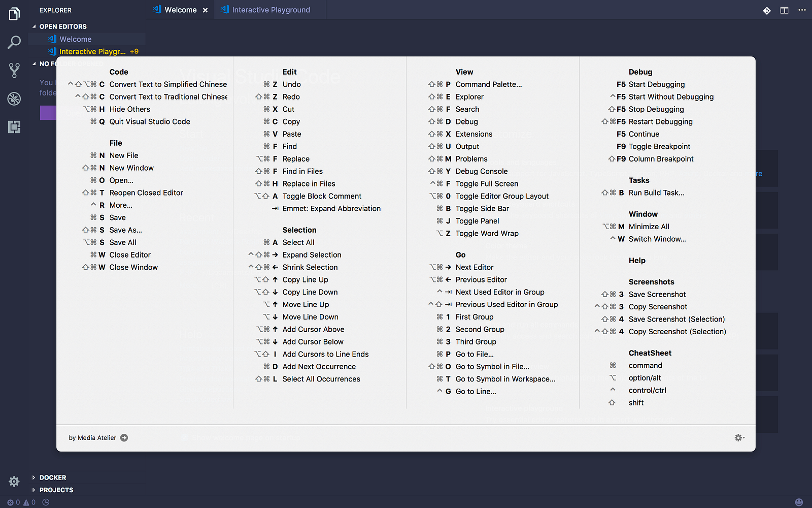The width and height of the screenshot is (812, 508).
Task: Click the Minimize All entry
Action: 649,227
